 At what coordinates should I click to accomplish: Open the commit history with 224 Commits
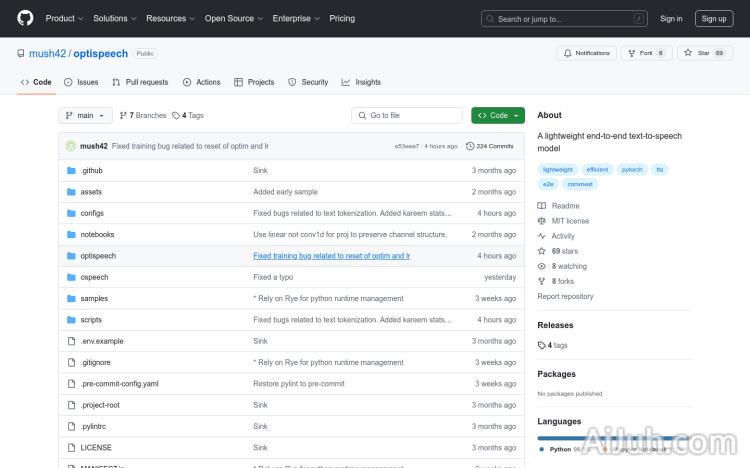point(490,146)
